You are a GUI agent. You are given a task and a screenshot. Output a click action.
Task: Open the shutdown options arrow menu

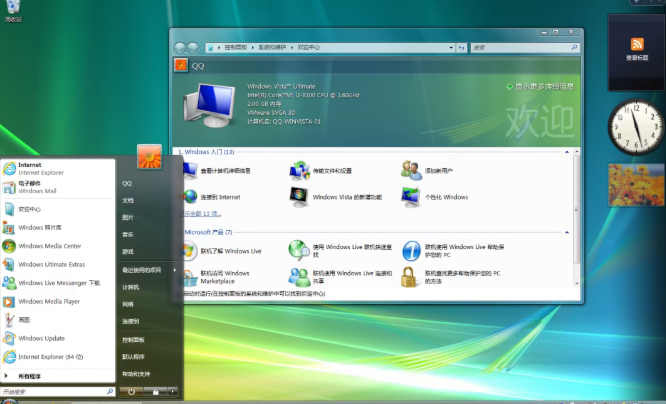pyautogui.click(x=172, y=391)
